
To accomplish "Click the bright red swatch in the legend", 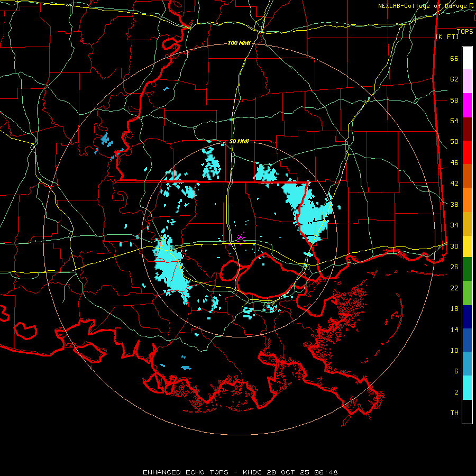I will [467, 152].
